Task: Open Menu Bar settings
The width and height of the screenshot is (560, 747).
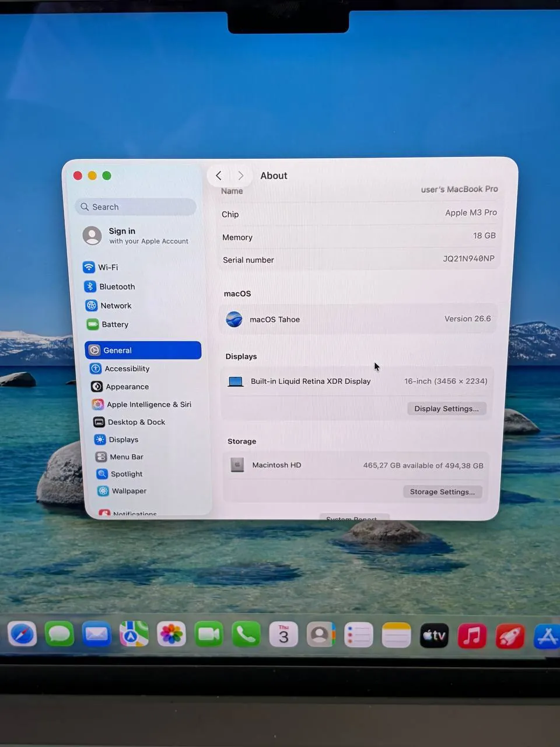Action: coord(119,457)
